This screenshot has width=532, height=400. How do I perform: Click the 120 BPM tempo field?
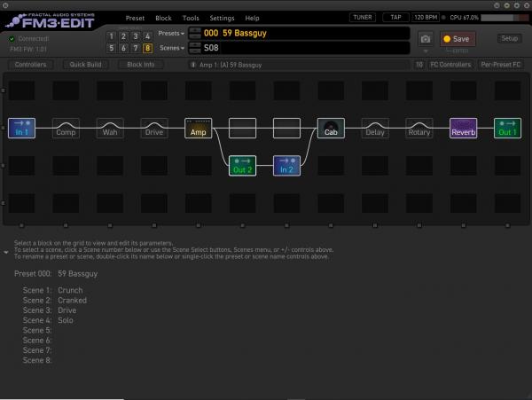click(426, 18)
